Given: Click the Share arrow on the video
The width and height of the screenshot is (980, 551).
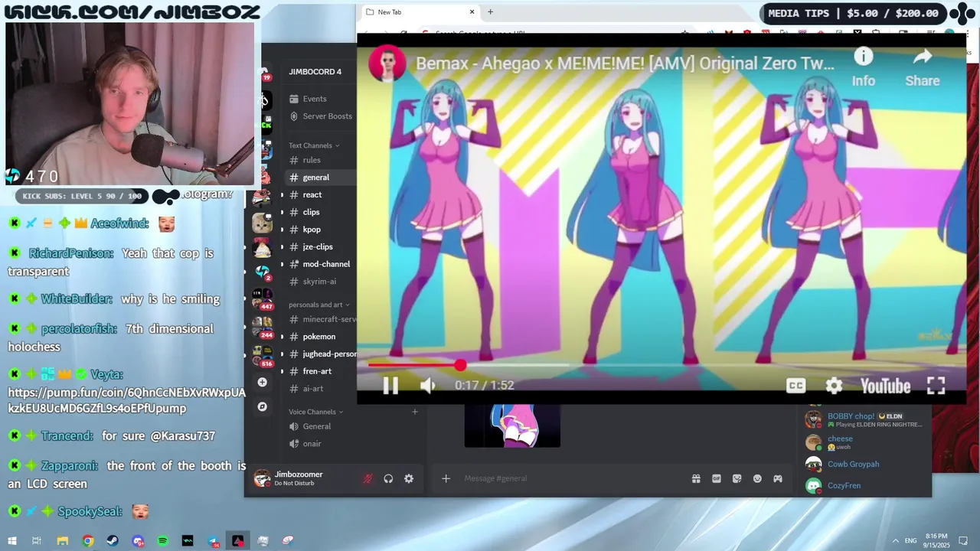Looking at the screenshot, I should [922, 57].
